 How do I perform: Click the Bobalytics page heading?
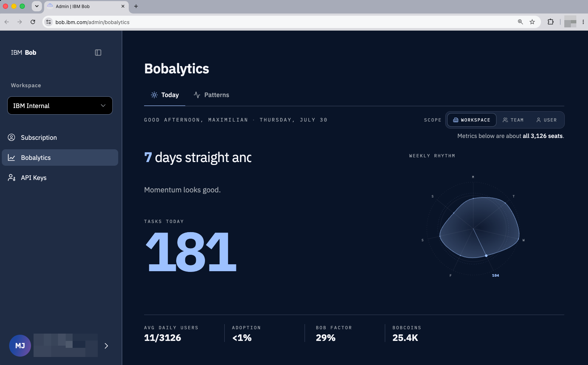(177, 69)
